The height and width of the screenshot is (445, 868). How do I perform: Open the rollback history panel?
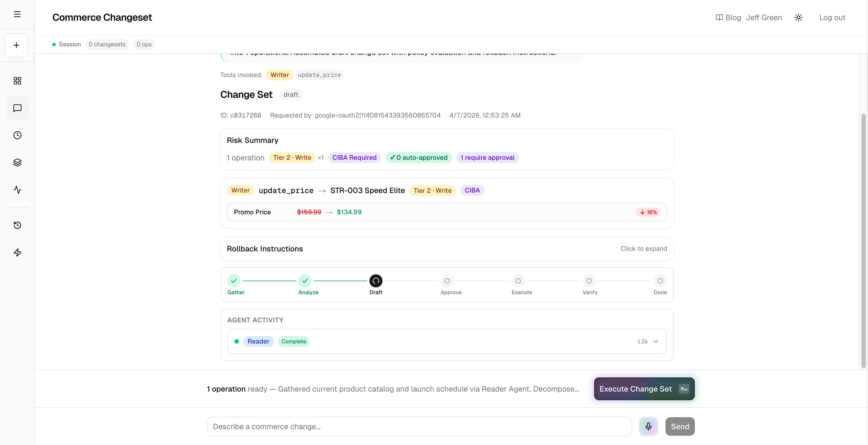coord(17,225)
